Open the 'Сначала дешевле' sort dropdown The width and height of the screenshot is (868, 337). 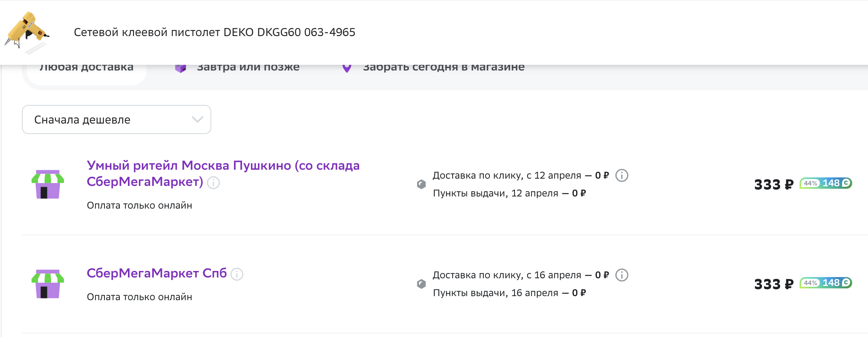117,119
